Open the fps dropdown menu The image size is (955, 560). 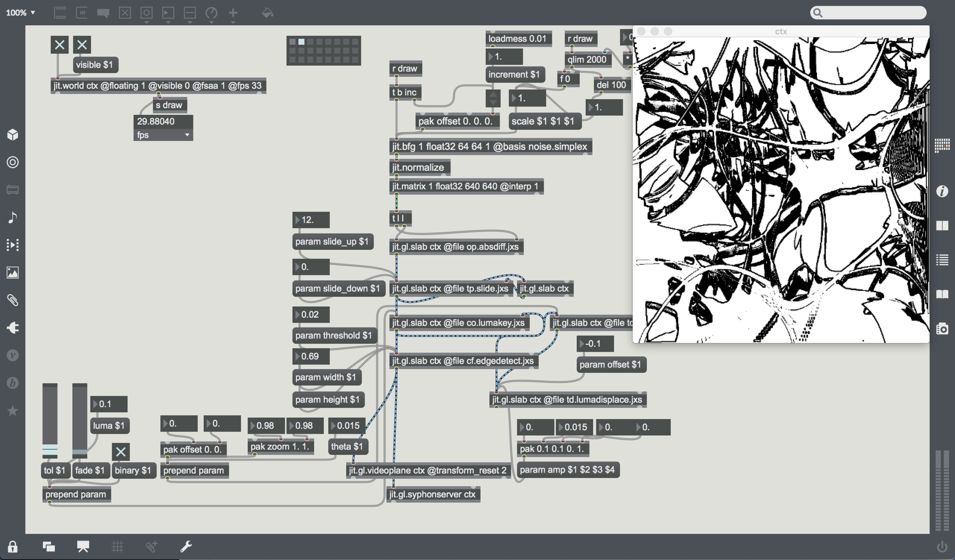click(163, 135)
